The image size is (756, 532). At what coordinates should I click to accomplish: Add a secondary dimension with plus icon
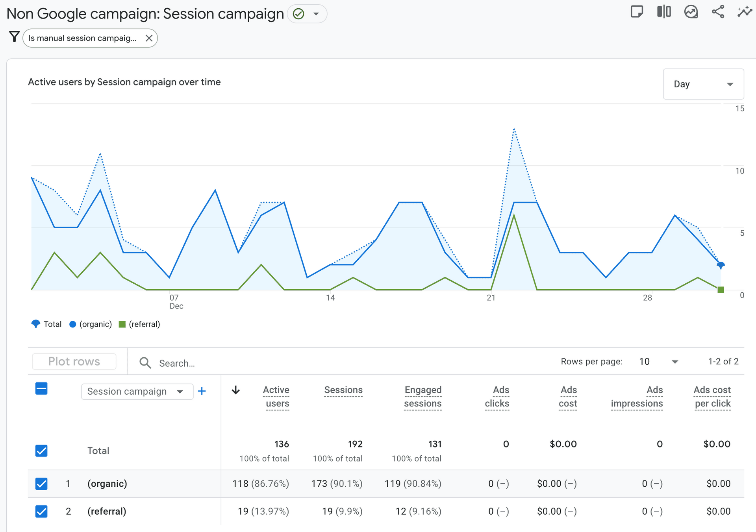click(202, 391)
